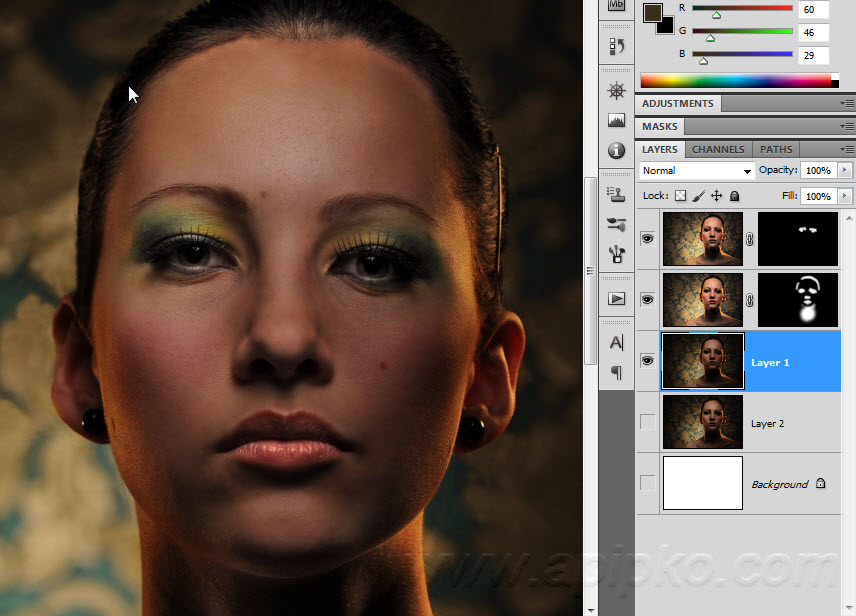Switch to the Channels tab
The width and height of the screenshot is (856, 616).
(718, 149)
